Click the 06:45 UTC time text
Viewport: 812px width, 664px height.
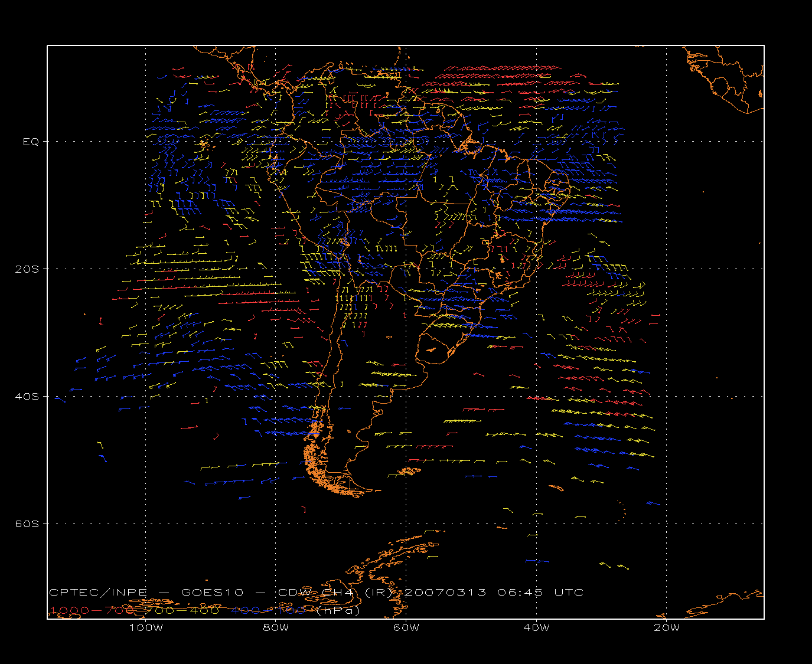[540, 593]
